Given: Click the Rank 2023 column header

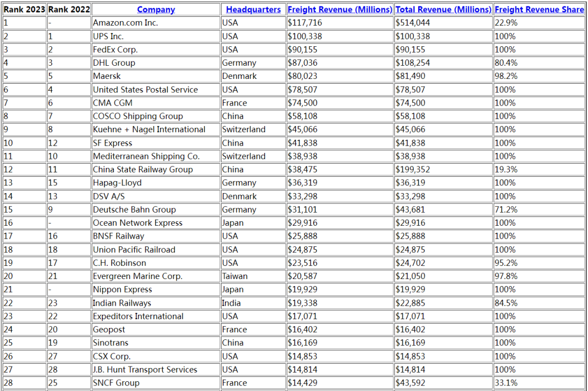Looking at the screenshot, I should 24,10.
